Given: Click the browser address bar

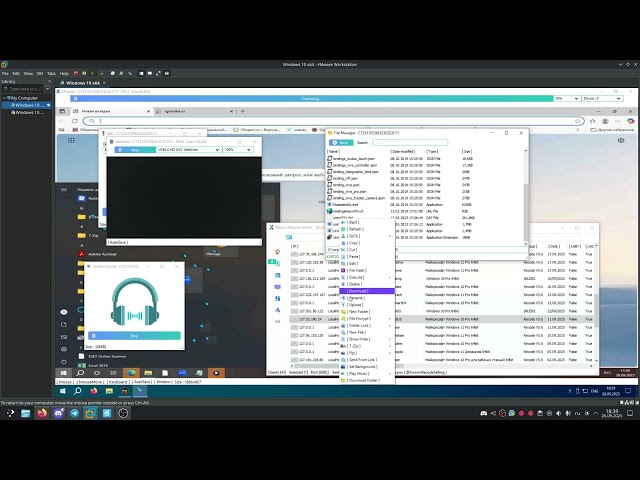Looking at the screenshot, I should coord(333,121).
